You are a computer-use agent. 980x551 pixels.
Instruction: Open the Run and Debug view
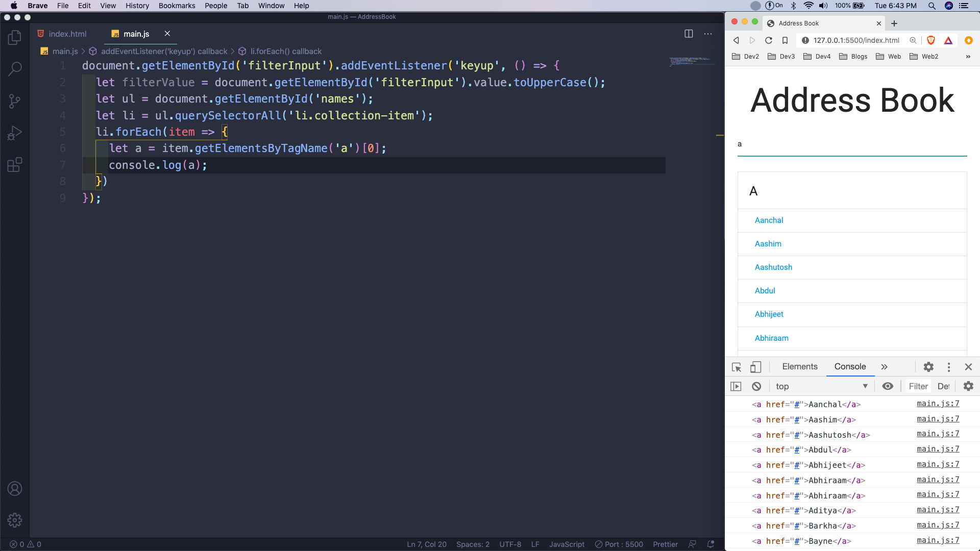pyautogui.click(x=15, y=133)
